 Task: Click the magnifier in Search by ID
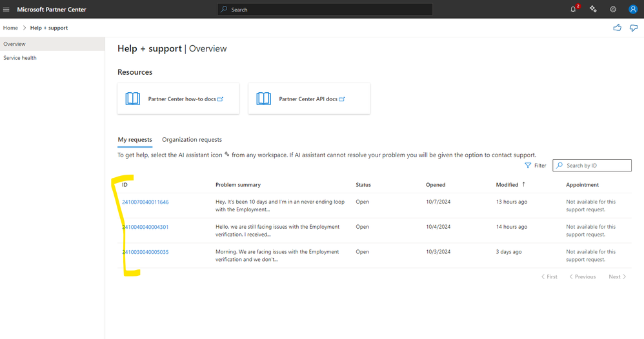pyautogui.click(x=559, y=166)
